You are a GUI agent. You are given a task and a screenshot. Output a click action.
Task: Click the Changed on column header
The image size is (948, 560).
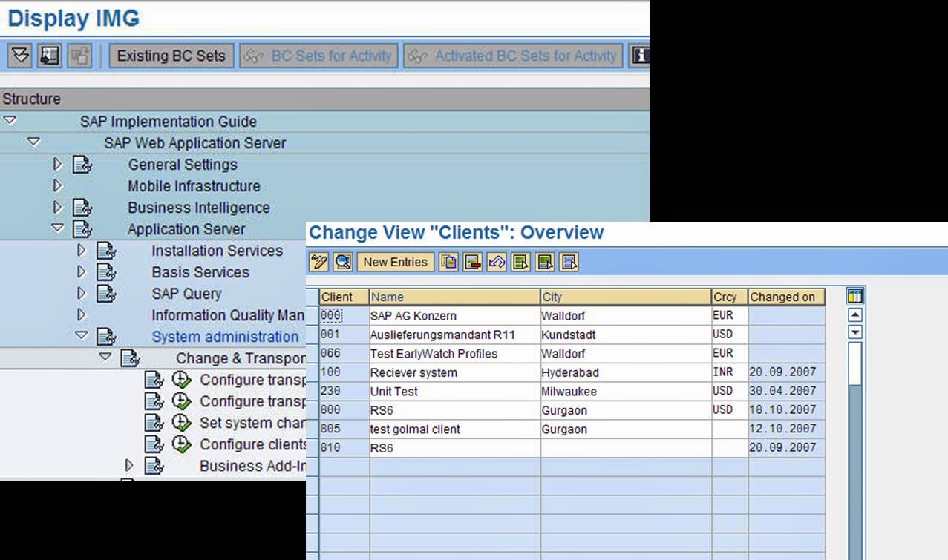(x=783, y=297)
